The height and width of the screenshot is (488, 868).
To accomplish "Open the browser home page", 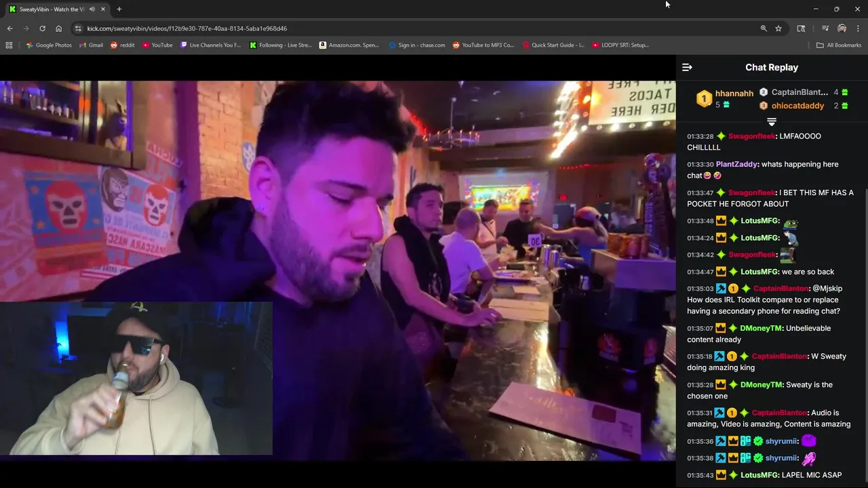I will pos(58,28).
